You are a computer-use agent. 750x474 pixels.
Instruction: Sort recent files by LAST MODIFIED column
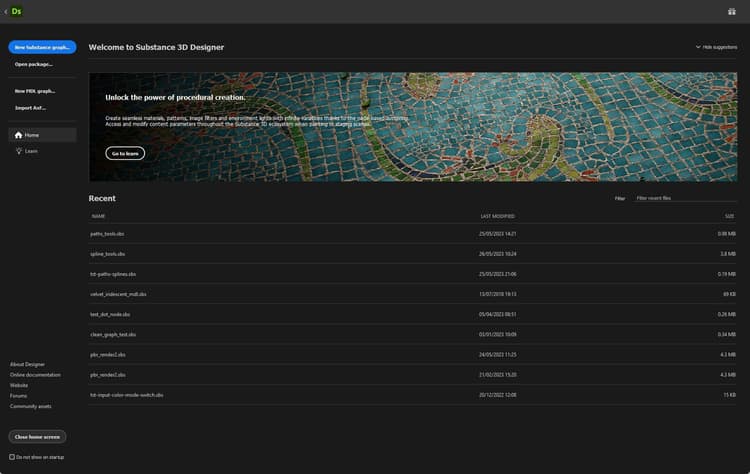point(497,216)
